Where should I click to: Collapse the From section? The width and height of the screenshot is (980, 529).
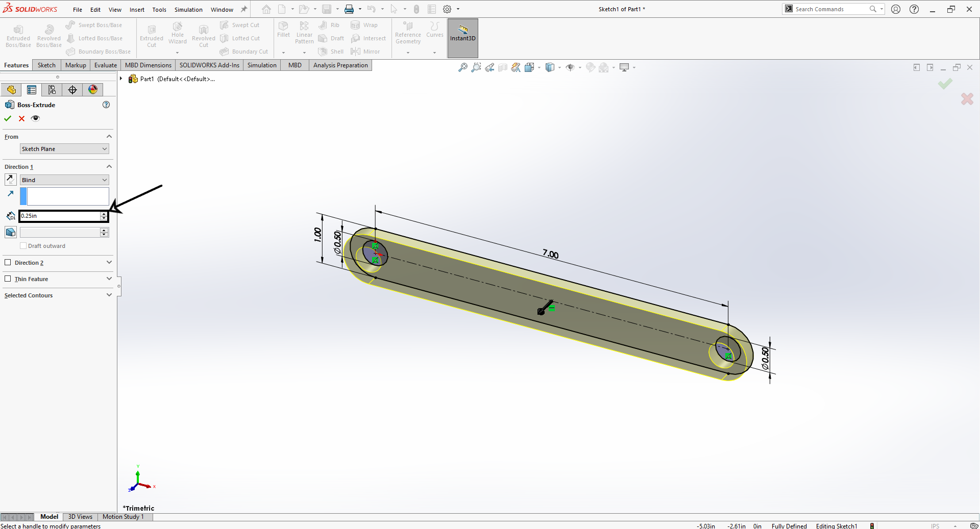109,136
